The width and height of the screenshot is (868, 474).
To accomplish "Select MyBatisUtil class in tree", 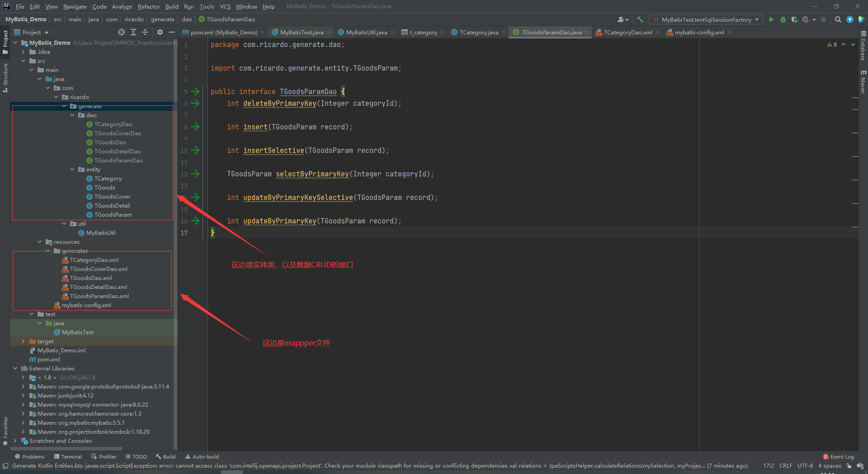I will point(101,233).
